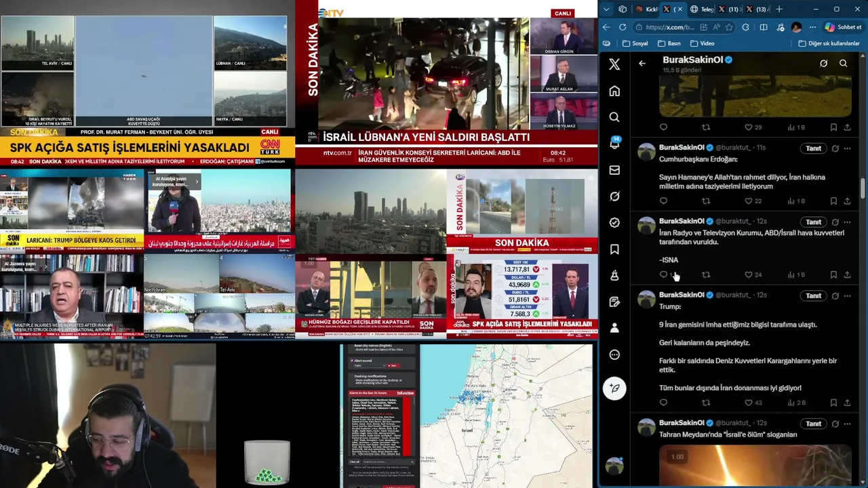Open more options on Erdoğan tweet
This screenshot has height=488, width=868.
(x=847, y=148)
